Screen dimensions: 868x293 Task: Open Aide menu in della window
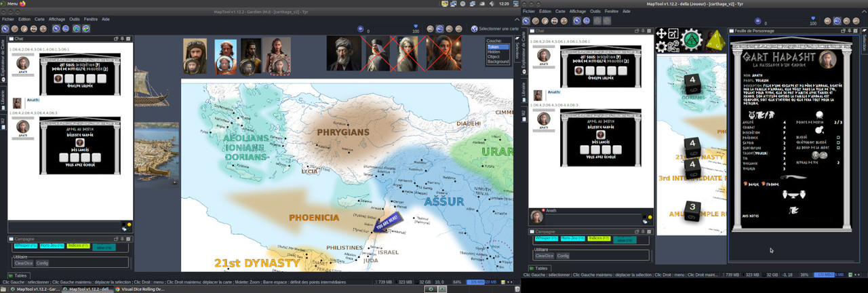626,12
